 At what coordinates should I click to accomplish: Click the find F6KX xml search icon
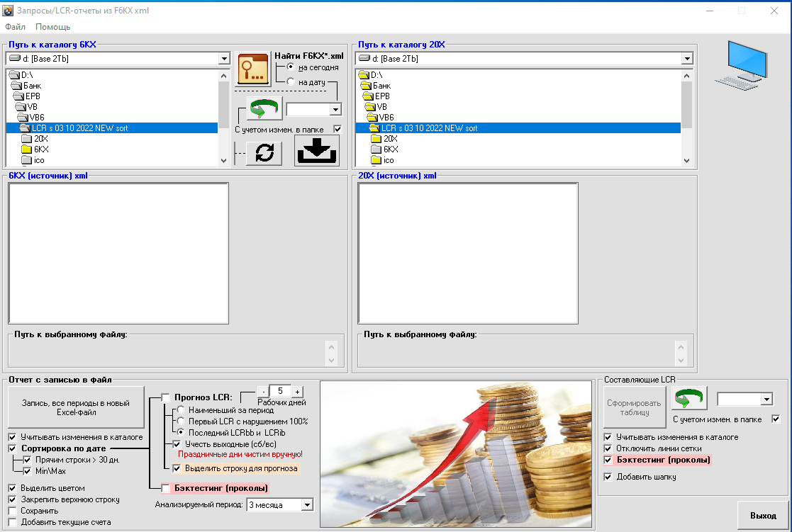click(x=253, y=69)
